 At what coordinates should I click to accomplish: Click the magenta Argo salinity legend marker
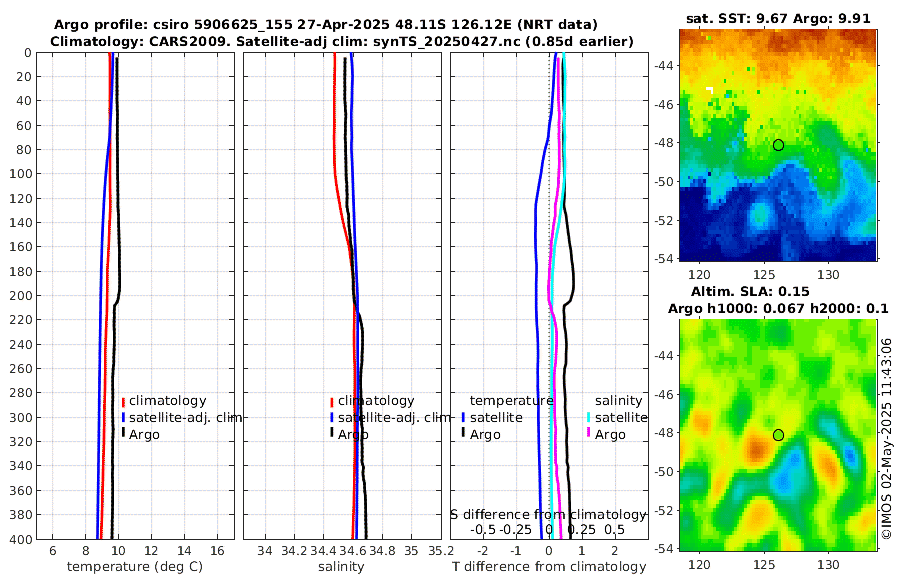589,434
